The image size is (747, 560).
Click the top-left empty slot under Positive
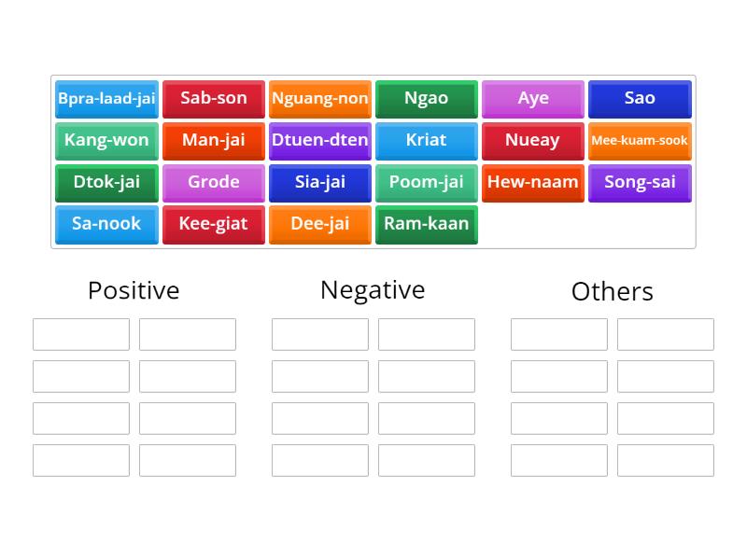coord(80,333)
